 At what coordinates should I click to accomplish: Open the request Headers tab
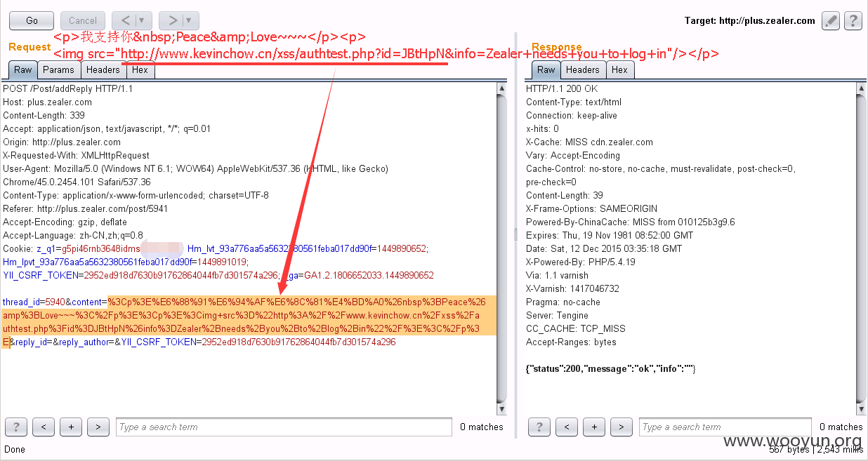(103, 69)
